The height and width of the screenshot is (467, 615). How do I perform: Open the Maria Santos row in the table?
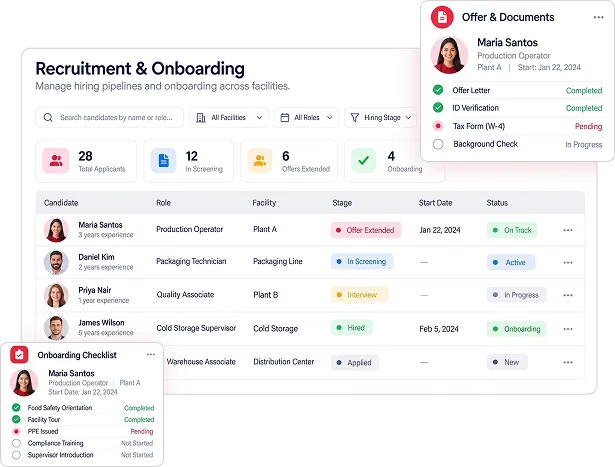pyautogui.click(x=310, y=230)
